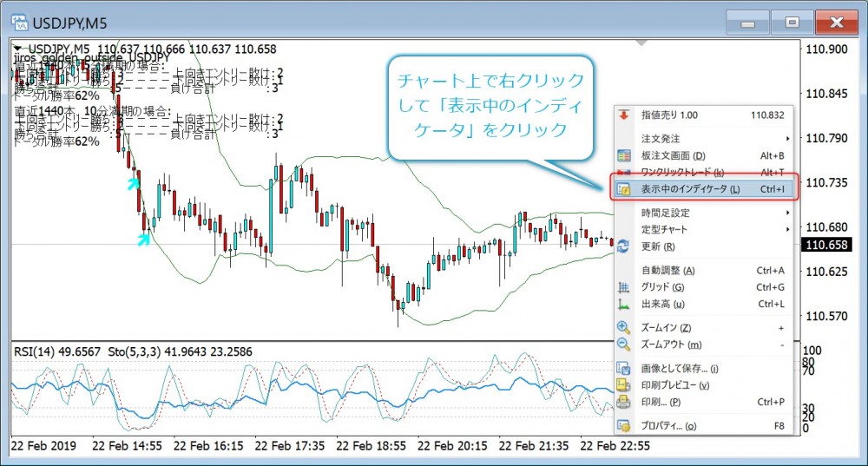Click the 更新 refresh icon
This screenshot has height=466, width=868.
tap(622, 246)
